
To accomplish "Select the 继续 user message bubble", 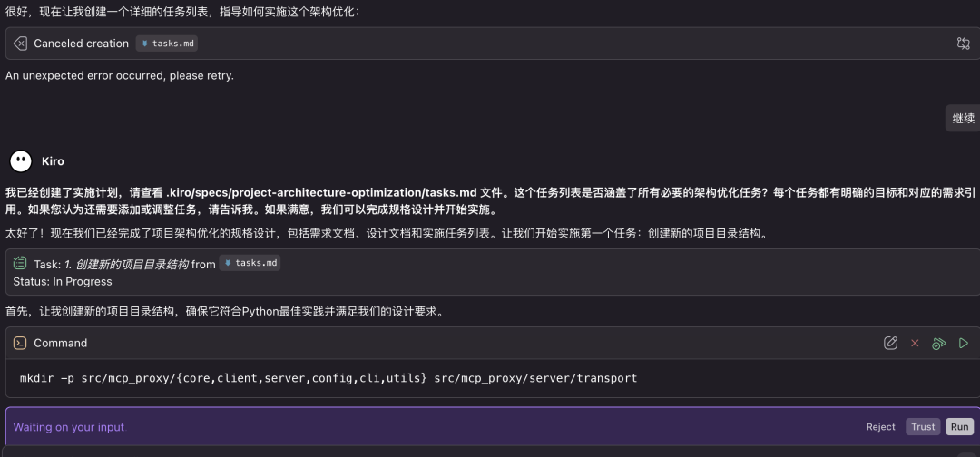I will click(964, 119).
